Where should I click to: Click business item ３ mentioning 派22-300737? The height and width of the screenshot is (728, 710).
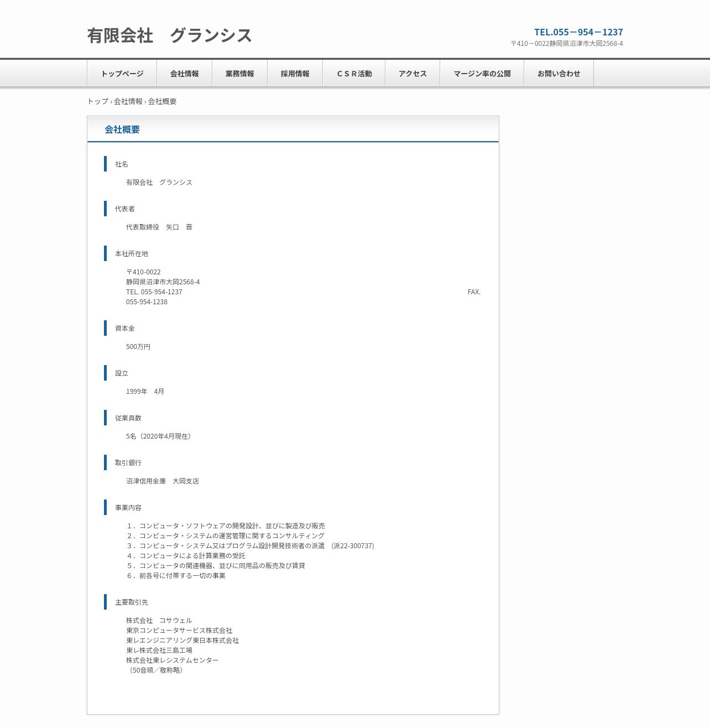tap(250, 546)
